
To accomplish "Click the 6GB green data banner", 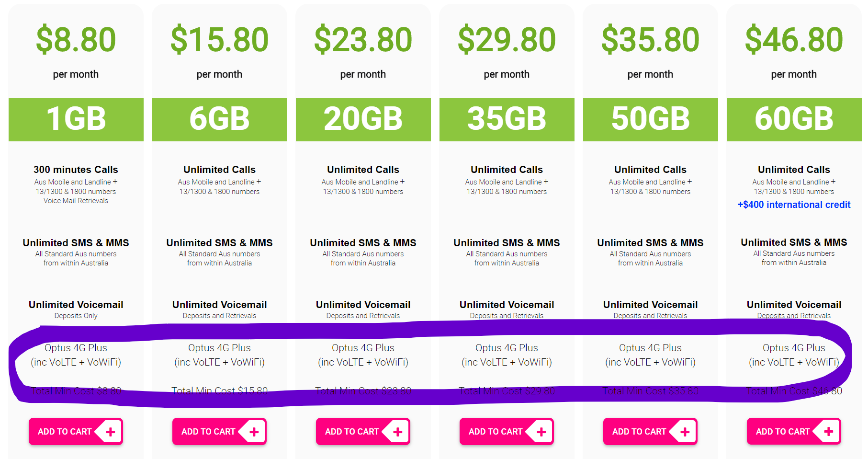I will tap(220, 119).
